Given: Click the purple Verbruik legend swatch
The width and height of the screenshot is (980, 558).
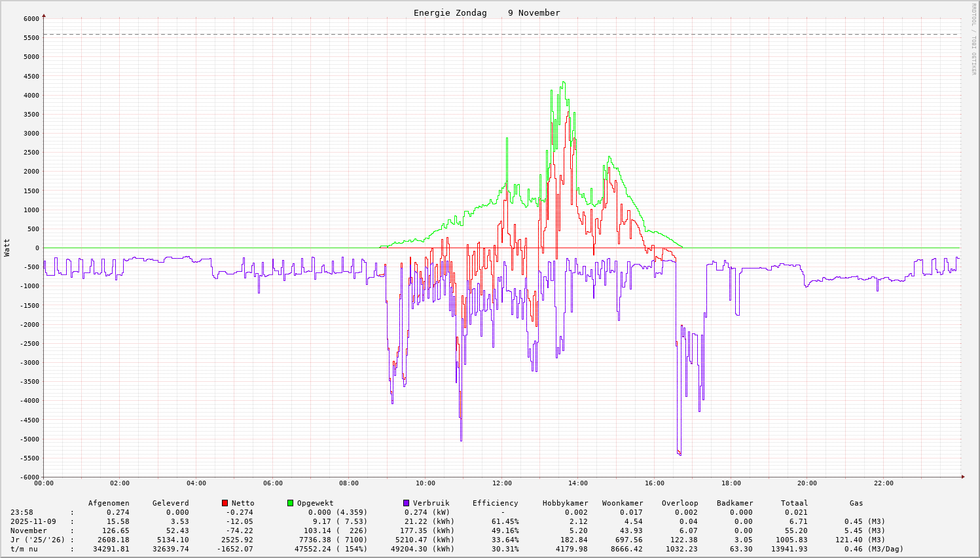Looking at the screenshot, I should click(406, 503).
